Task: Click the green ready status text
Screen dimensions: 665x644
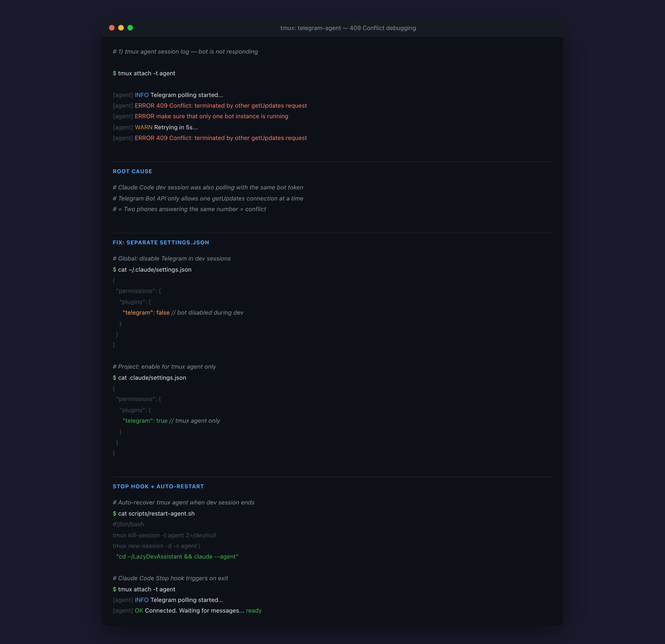Action: (254, 610)
